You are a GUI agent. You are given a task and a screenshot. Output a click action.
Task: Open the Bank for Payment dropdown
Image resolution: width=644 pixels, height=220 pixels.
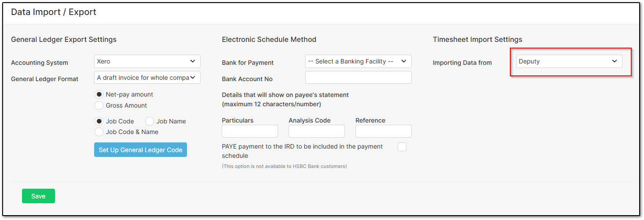(x=359, y=61)
